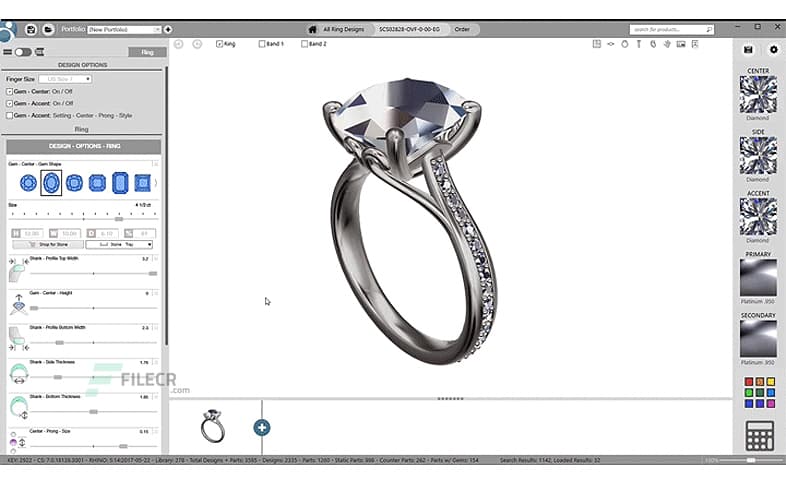Open the Stone Tray dropdown
Screen dimensions: 786x484
click(119, 245)
